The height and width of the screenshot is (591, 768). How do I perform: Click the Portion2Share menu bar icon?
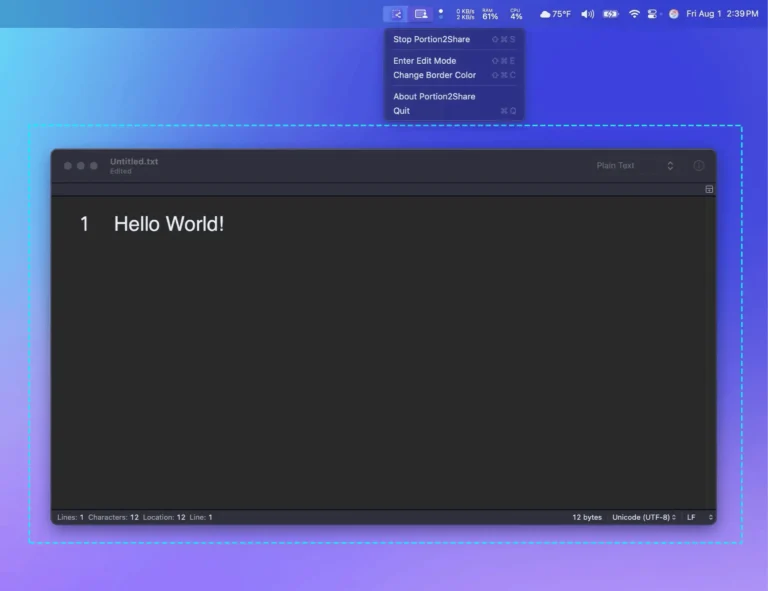[396, 14]
